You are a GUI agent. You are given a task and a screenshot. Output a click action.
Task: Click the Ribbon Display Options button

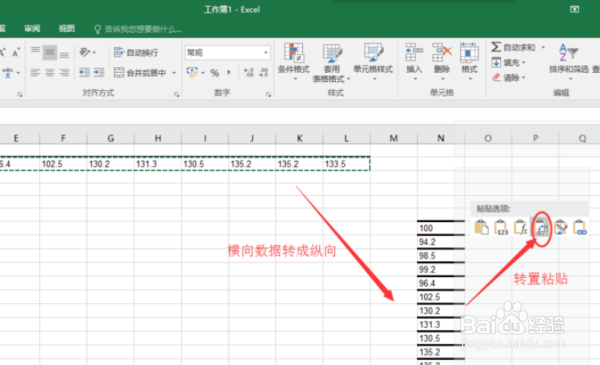coord(574,10)
